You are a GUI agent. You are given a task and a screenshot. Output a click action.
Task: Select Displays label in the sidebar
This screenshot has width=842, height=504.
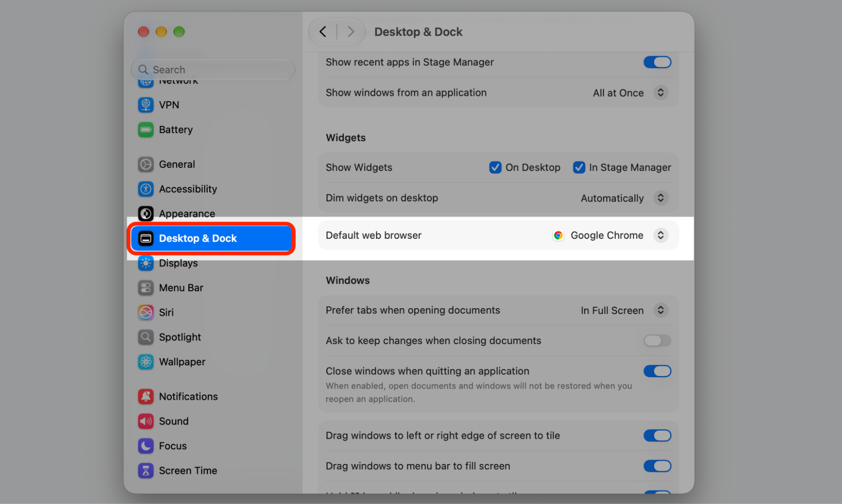tap(178, 263)
